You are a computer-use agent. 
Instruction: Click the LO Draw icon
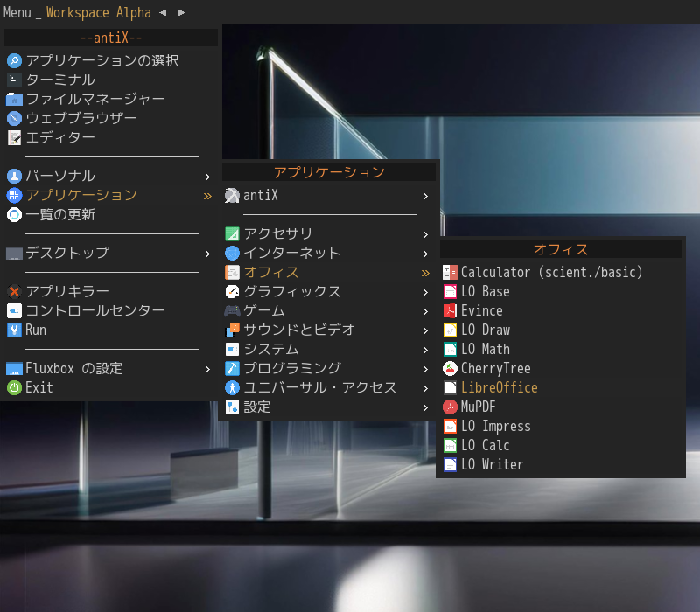tap(450, 330)
